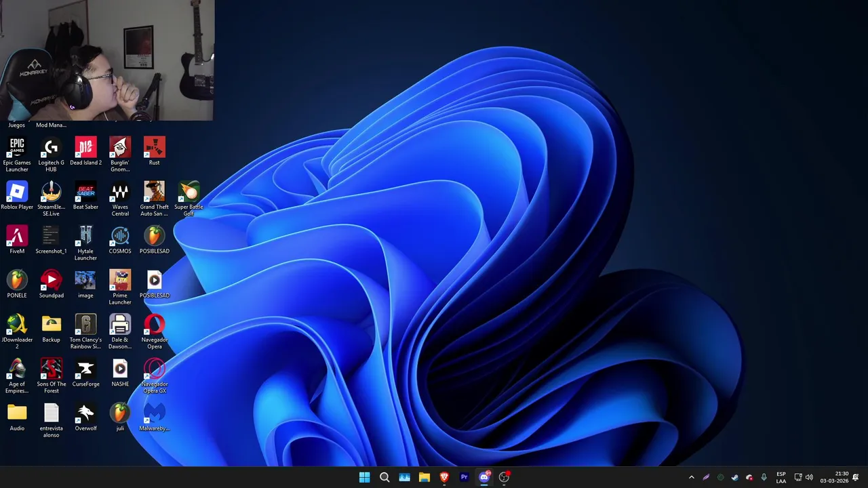Screen dimensions: 868x488
Task: Select the Burglin' Gnomes desktop shortcut
Action: point(120,155)
